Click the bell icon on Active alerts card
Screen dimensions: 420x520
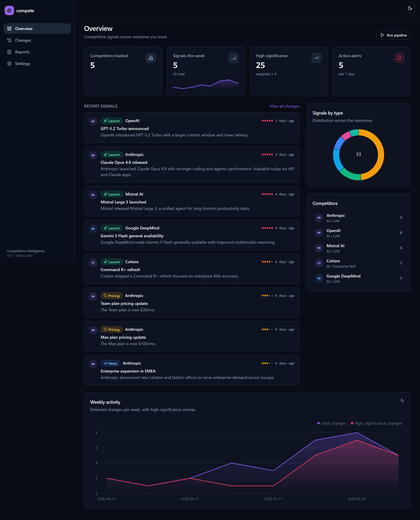[x=399, y=58]
